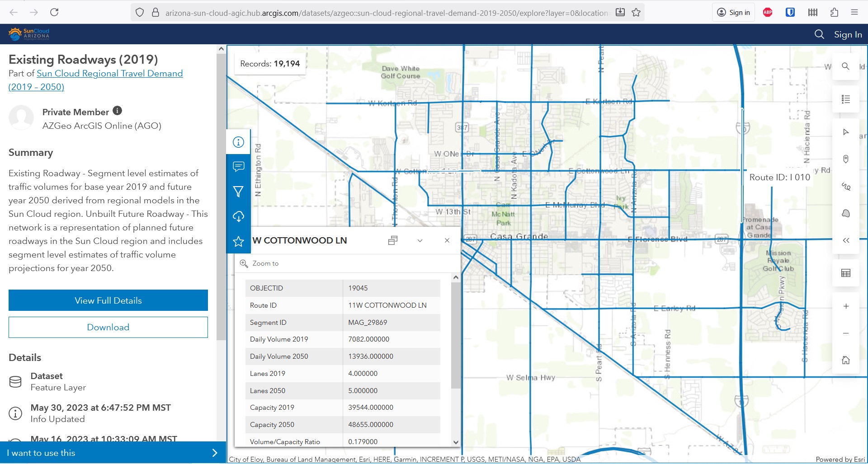
Task: Open the map legend list icon
Action: point(845,99)
